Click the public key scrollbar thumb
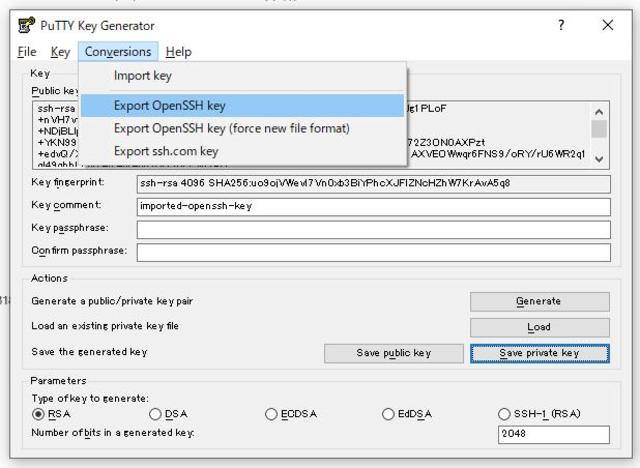640x468 pixels. (599, 129)
